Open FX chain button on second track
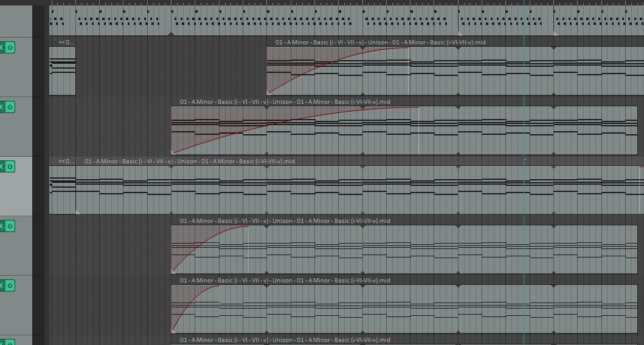 point(2,107)
